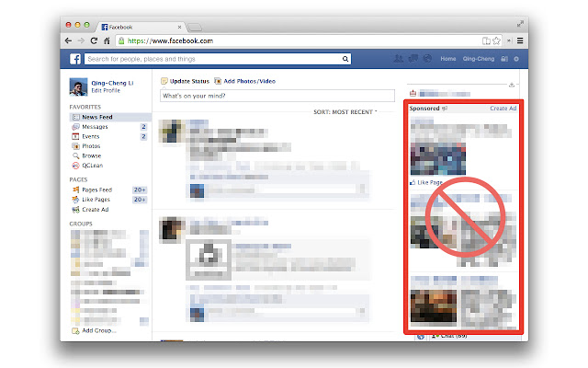Image resolution: width=588 pixels, height=368 pixels.
Task: Open friend requests icon in blue bar
Action: pos(398,59)
